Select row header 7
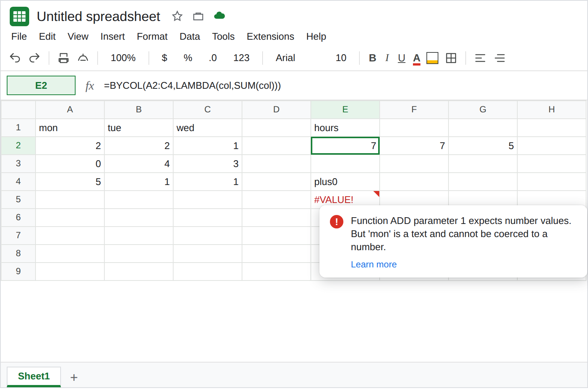This screenshot has width=588, height=391. (x=18, y=235)
